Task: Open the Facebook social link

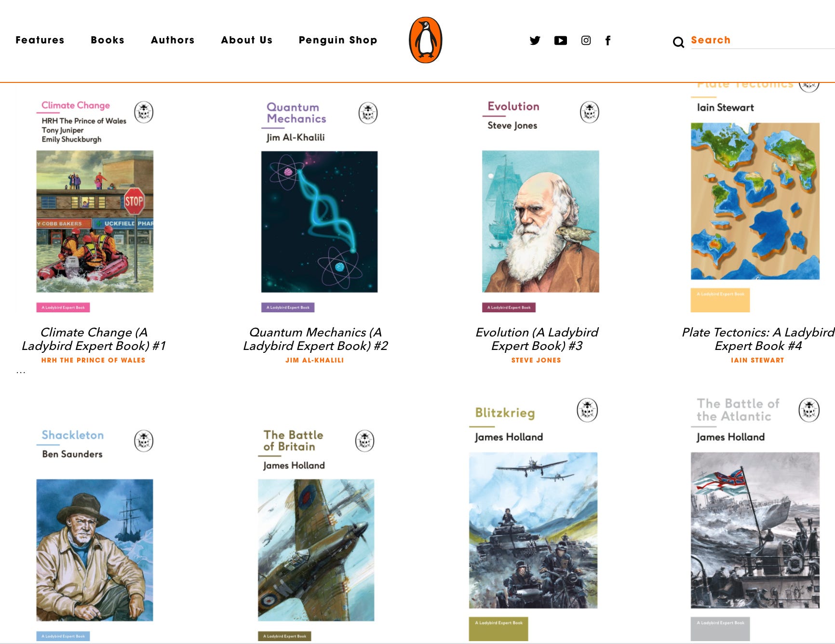Action: click(x=608, y=40)
